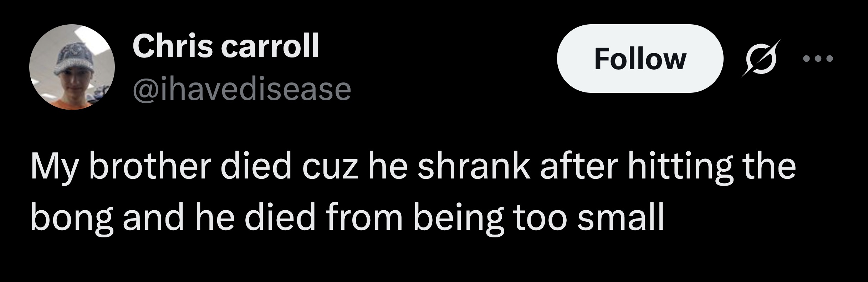Show more actions for this tweet
Viewport: 868px width, 282px height.
tap(818, 59)
